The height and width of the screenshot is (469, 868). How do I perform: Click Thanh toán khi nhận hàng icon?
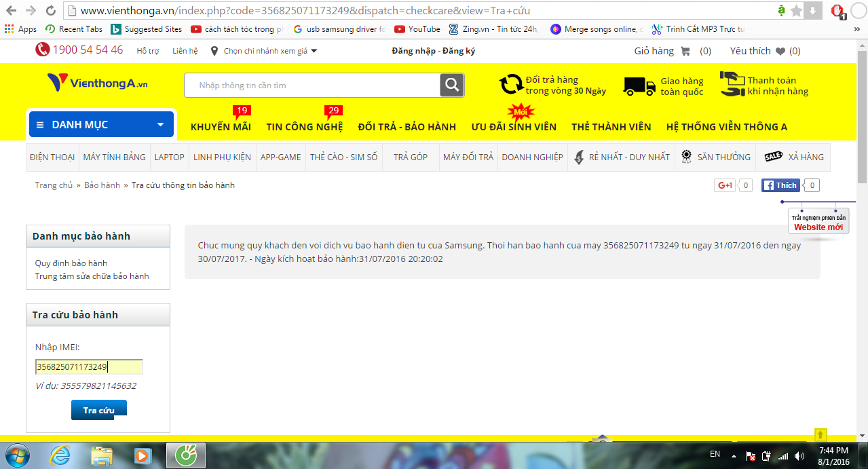point(732,84)
